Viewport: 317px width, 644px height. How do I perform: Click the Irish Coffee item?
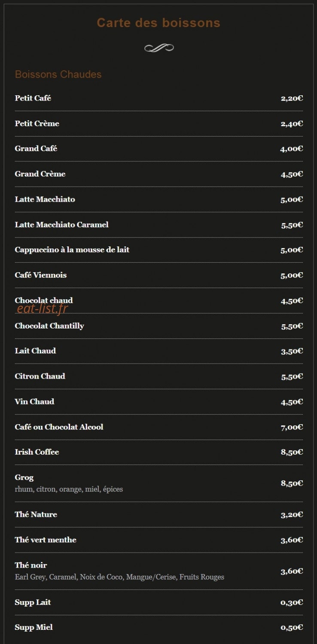coord(37,452)
